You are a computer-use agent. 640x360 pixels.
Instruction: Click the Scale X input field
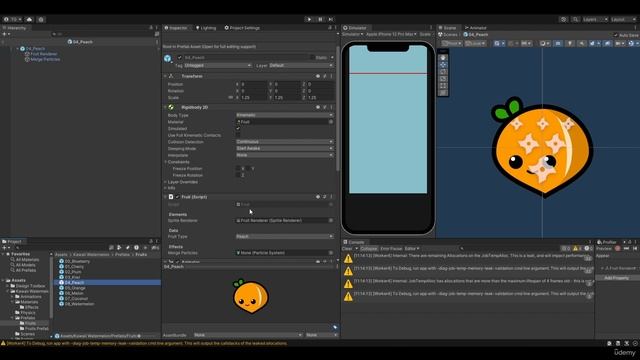253,98
